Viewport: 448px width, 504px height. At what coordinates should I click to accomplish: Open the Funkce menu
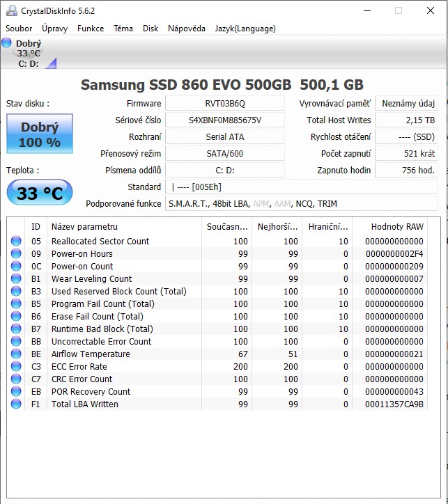[91, 29]
